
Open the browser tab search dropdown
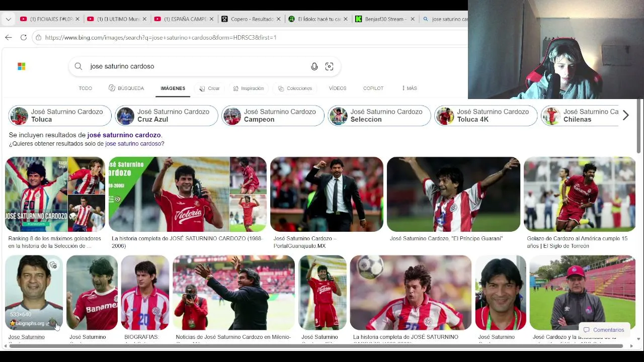8,19
